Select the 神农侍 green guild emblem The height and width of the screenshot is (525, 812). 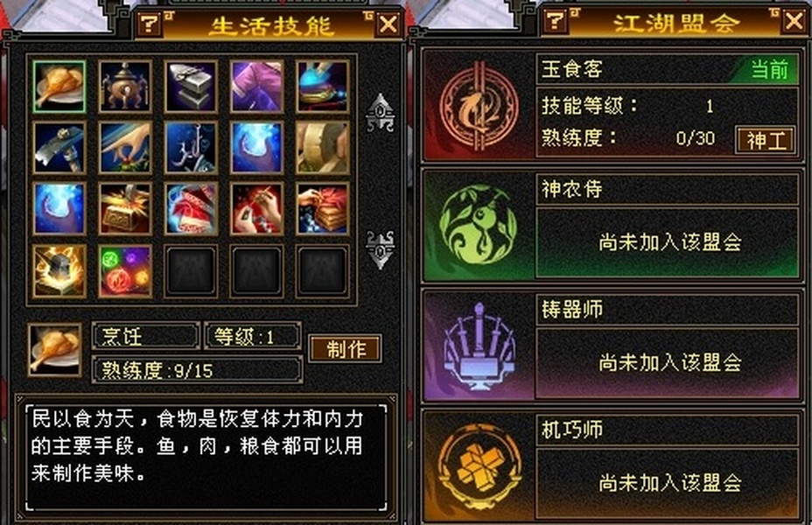point(478,225)
